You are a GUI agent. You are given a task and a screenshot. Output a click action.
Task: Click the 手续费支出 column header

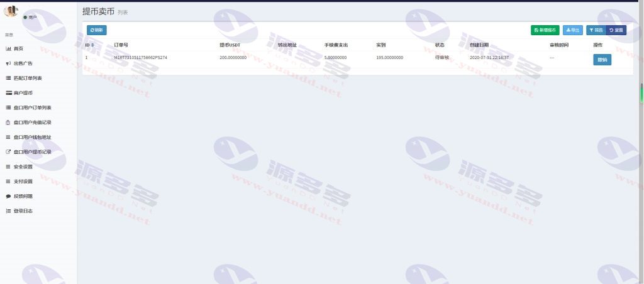pyautogui.click(x=336, y=45)
